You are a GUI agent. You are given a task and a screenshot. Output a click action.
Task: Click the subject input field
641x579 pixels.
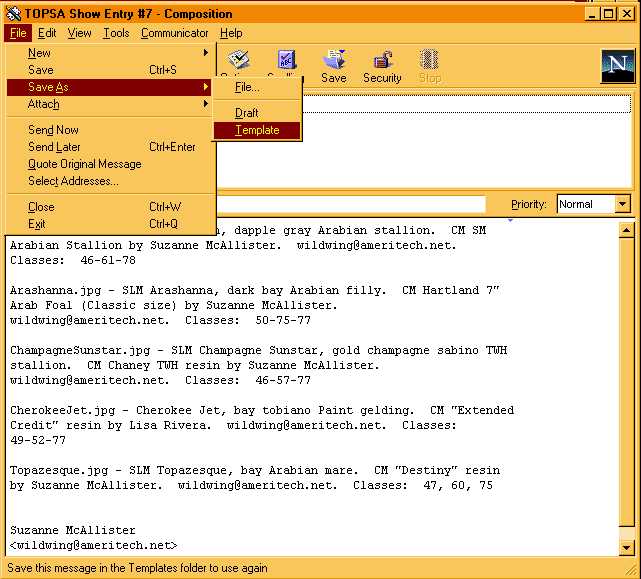(351, 204)
